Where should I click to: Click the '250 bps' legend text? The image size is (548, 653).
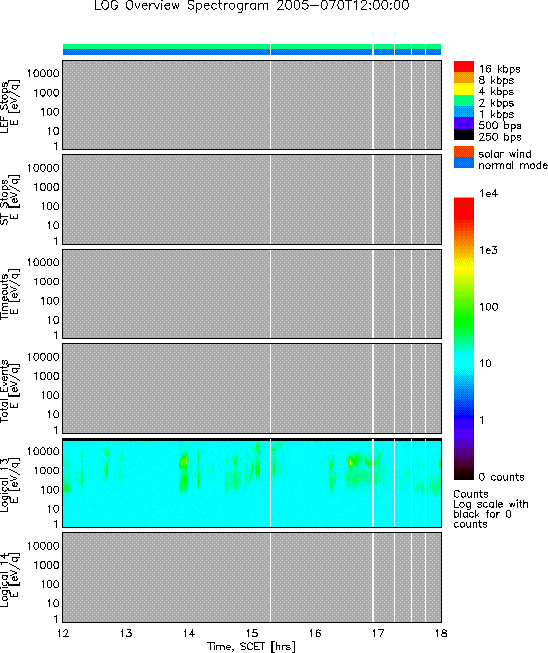coord(500,137)
